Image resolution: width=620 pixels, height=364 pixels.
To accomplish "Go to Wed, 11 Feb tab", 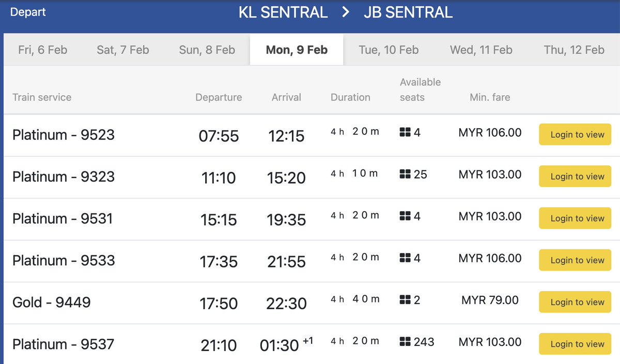I will tap(481, 50).
